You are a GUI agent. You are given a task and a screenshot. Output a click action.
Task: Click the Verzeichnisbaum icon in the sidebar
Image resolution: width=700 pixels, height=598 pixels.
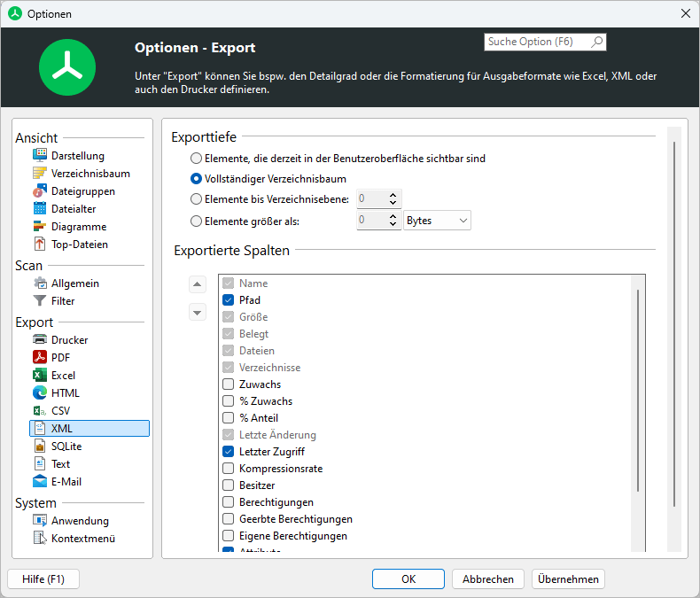40,173
